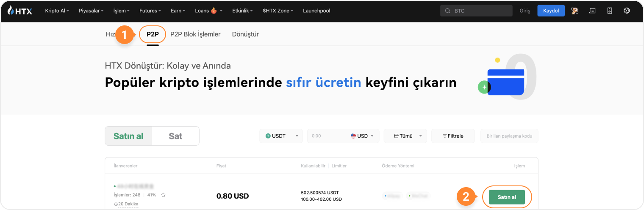Expand the Earn menu
Viewport: 644px width, 210px height.
[x=178, y=11]
